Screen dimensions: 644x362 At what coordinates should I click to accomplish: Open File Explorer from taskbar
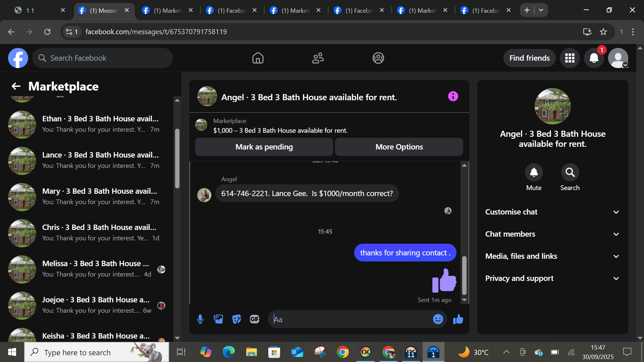(251, 352)
